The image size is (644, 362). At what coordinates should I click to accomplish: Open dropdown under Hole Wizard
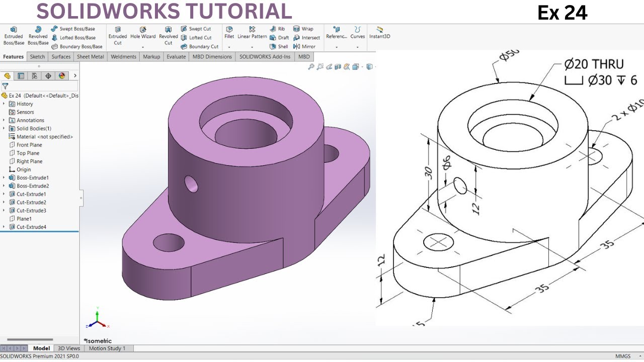click(143, 47)
